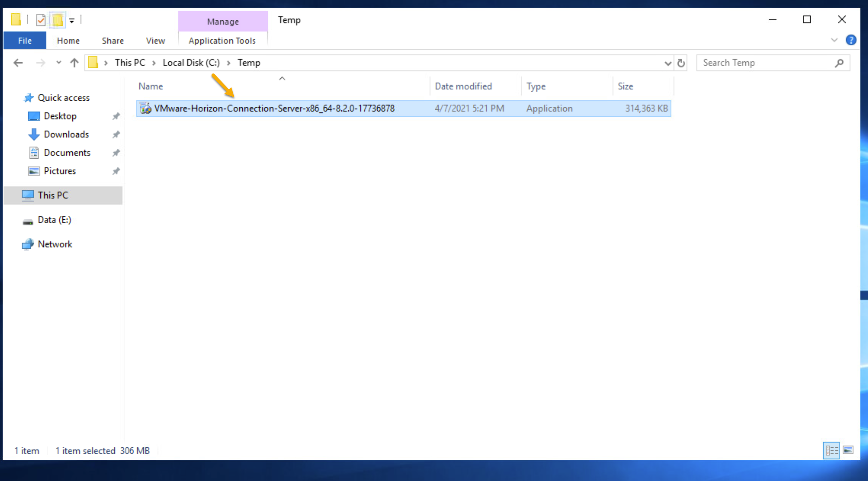868x481 pixels.
Task: Click the This PC breadcrumb
Action: click(x=130, y=63)
